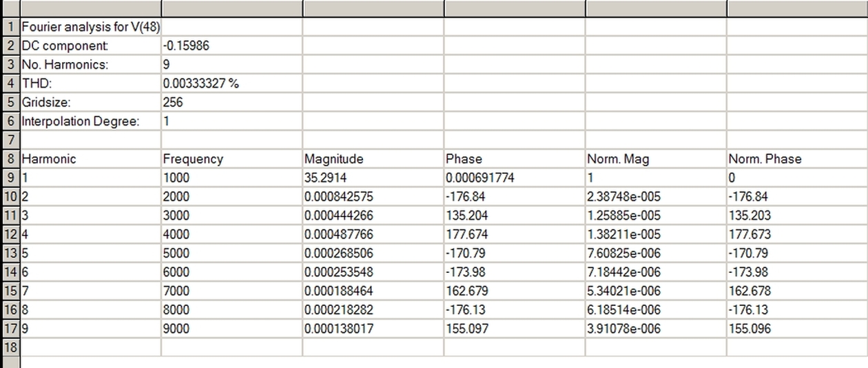
Task: Select the 'Fourier analysis for V(48)' cell
Action: tap(90, 28)
